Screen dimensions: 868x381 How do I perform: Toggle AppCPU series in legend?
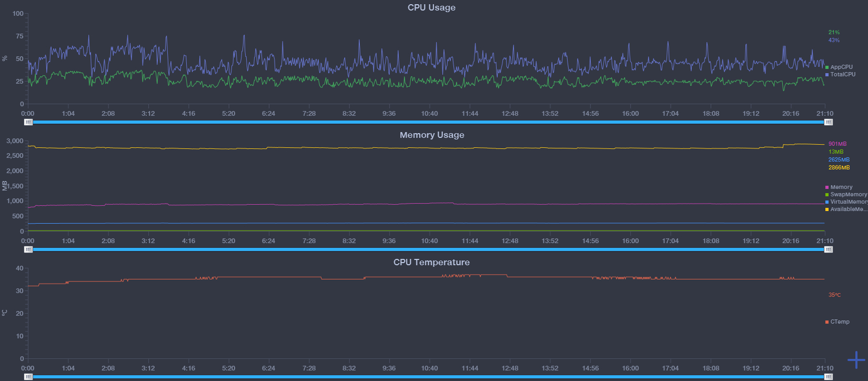point(839,67)
